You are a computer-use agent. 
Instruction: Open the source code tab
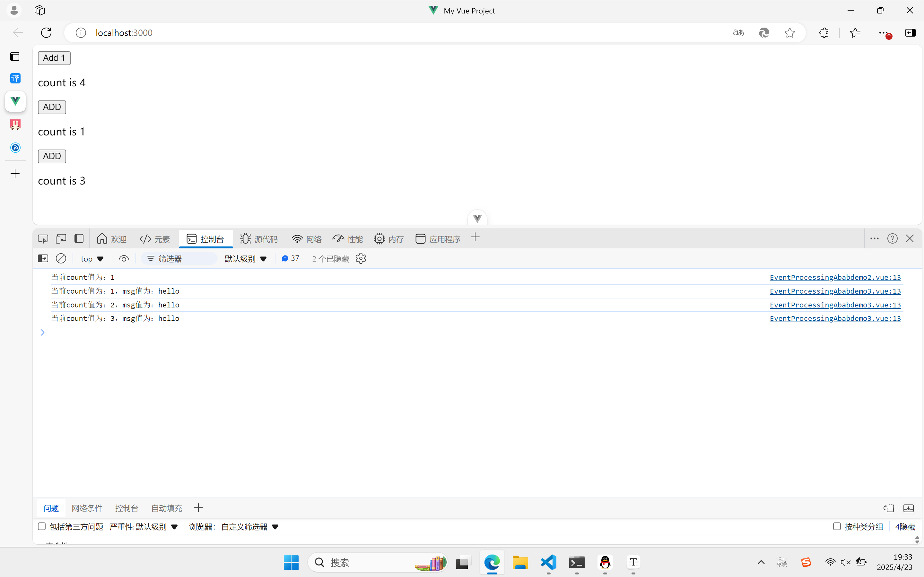pos(259,239)
